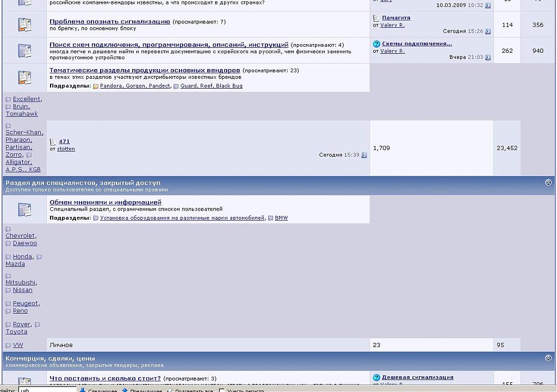
Task: Open the Памагитя last post link
Action: coord(396,18)
